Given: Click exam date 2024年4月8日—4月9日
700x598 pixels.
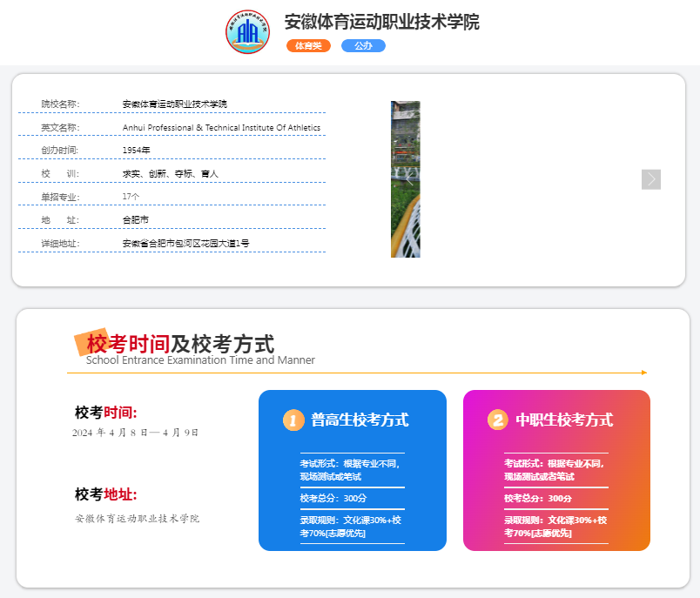Looking at the screenshot, I should [135, 433].
